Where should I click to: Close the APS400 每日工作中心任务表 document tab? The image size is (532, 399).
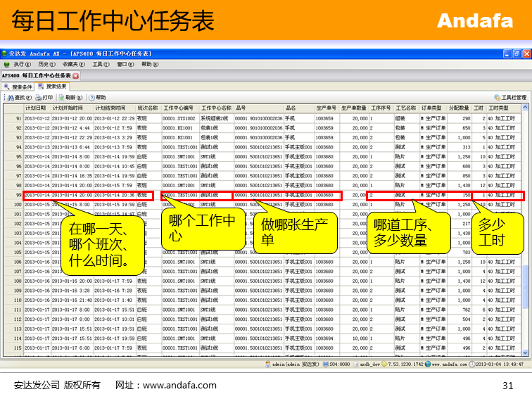click(x=76, y=75)
